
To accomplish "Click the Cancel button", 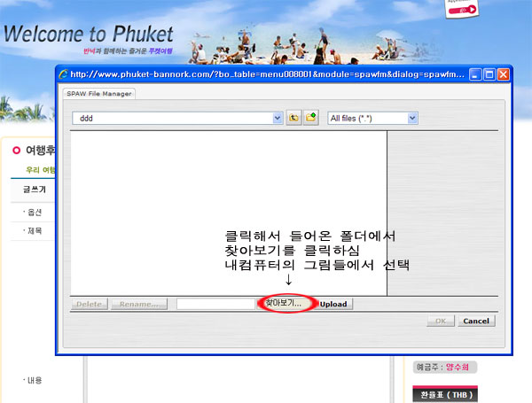I will click(476, 321).
